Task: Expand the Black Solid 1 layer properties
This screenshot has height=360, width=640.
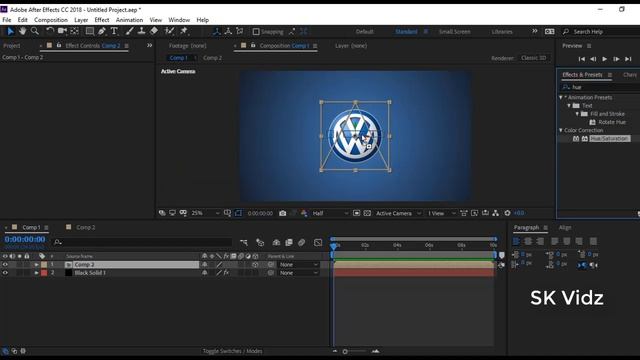Action: (36, 273)
